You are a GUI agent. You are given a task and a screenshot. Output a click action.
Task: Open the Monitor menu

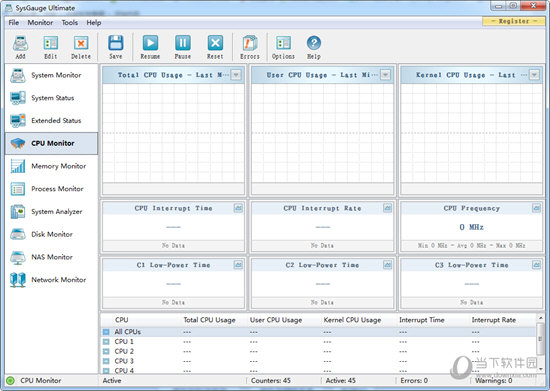(x=40, y=22)
